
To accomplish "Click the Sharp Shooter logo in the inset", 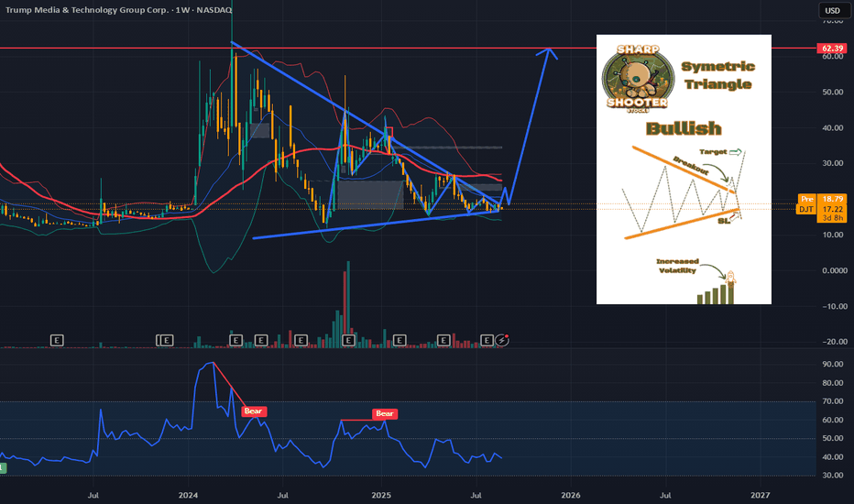I will coord(636,79).
